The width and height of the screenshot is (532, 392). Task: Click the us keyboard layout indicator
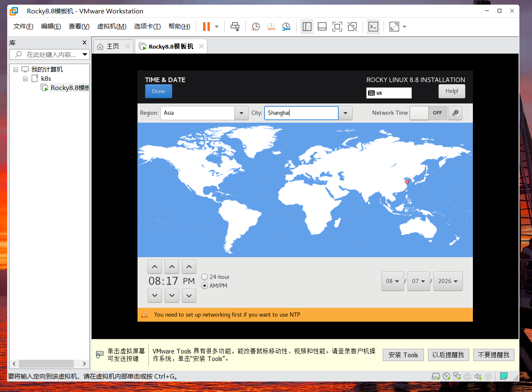389,93
